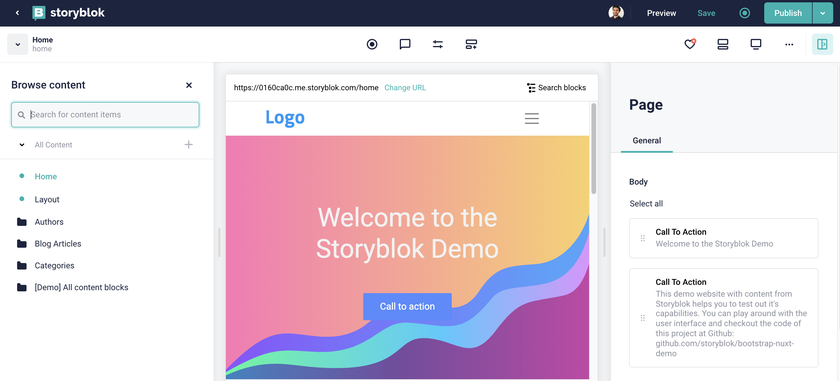
Task: Save the current story
Action: click(x=706, y=13)
